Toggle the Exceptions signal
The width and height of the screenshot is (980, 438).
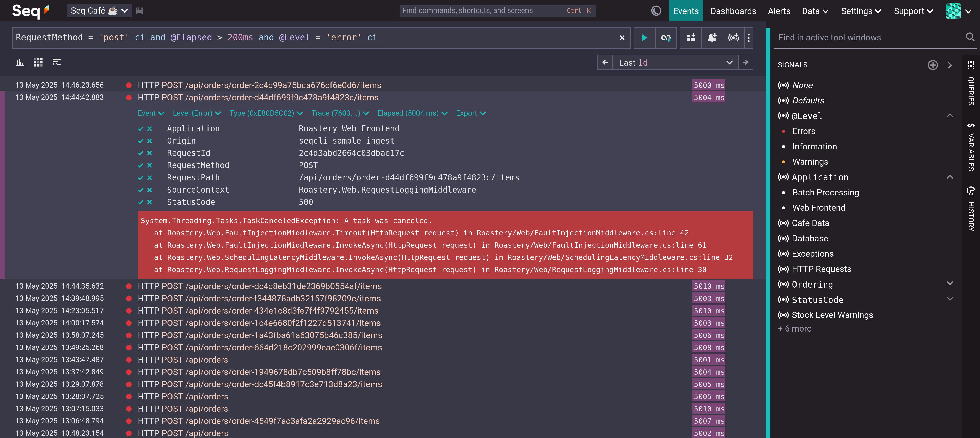812,254
